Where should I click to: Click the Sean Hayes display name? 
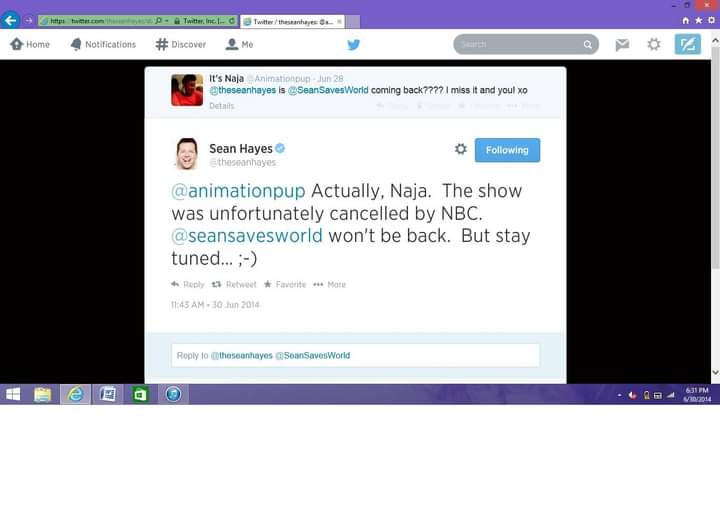(241, 148)
